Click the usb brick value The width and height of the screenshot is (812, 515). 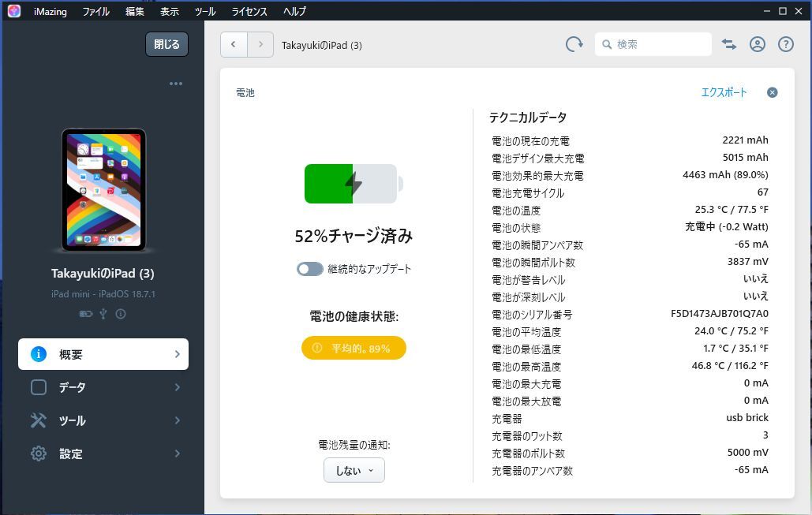[x=747, y=418]
